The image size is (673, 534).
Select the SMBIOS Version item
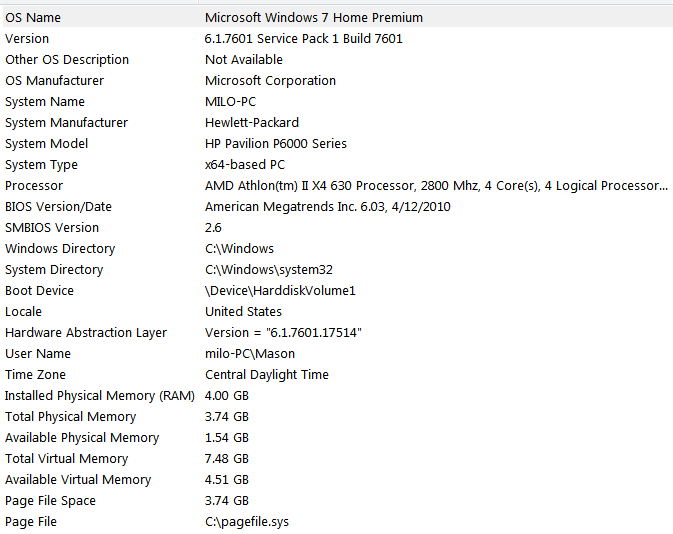click(52, 228)
